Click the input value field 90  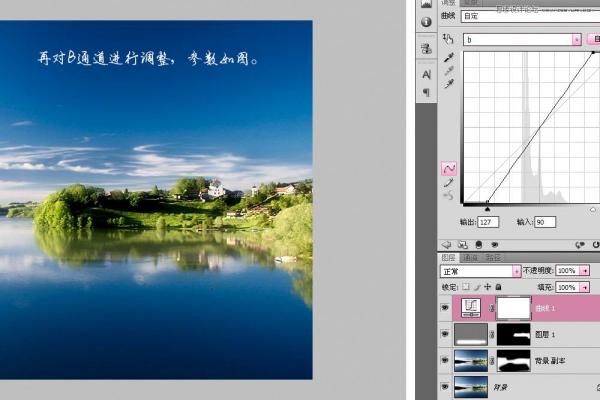point(545,222)
